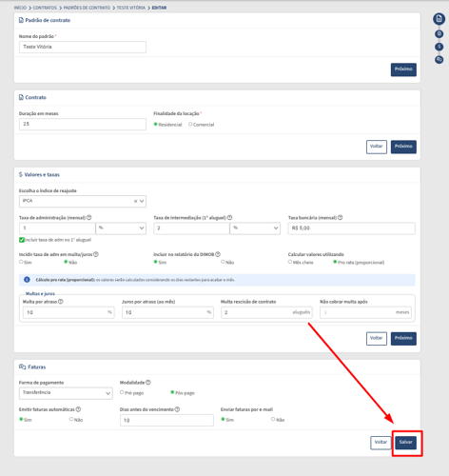This screenshot has width=449, height=476.
Task: Open administration fee unit dropdown
Action: coord(121,228)
